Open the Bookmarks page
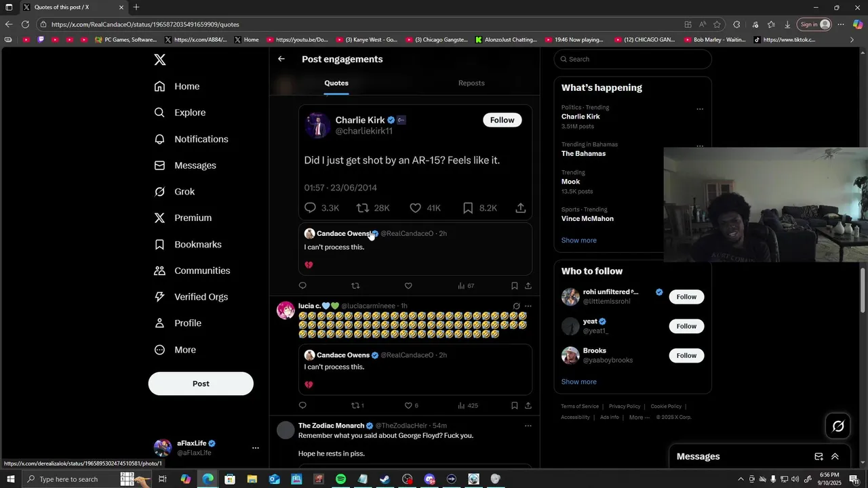The height and width of the screenshot is (488, 868). click(x=188, y=244)
